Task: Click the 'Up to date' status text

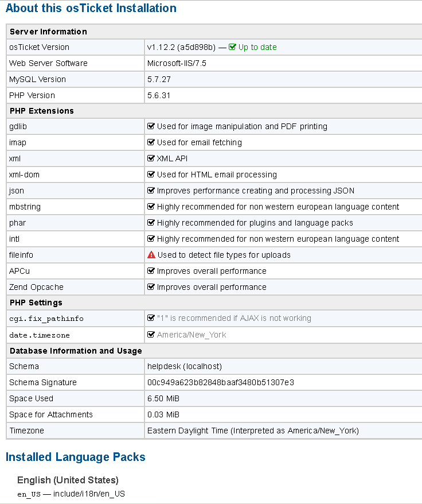Action: click(x=257, y=47)
